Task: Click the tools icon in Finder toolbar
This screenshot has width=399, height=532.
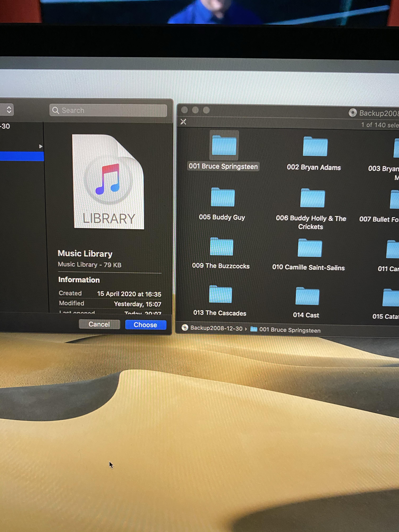Action: click(183, 122)
